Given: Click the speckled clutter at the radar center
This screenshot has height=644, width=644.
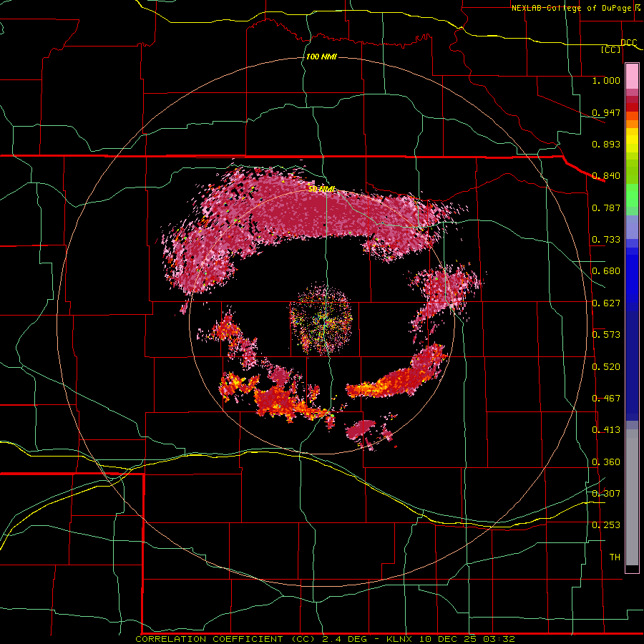Looking at the screenshot, I should [321, 318].
